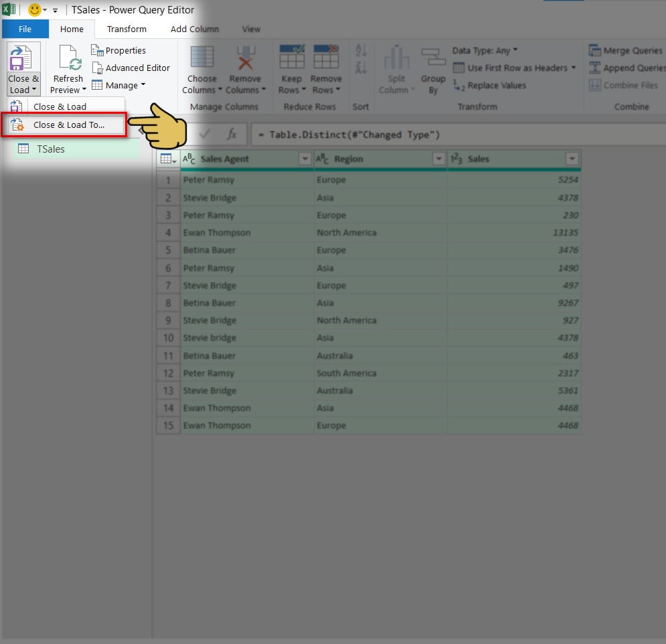Click the Keep Rows icon
Screen dimensions: 666x644
pos(291,59)
